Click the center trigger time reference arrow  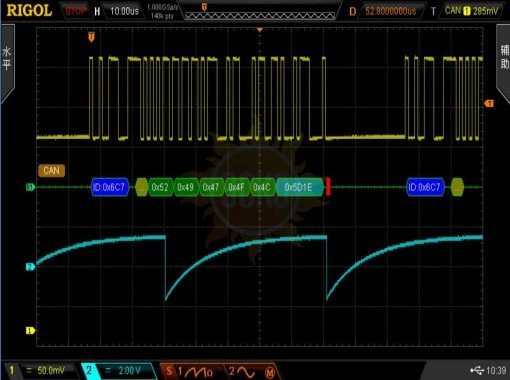(260, 30)
